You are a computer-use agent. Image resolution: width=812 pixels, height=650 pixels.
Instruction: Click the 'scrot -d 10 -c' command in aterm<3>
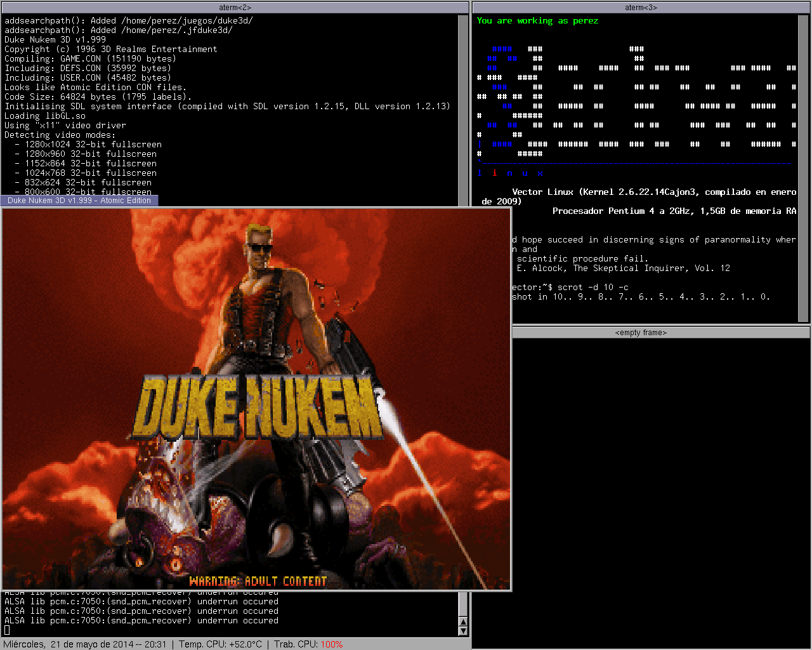[593, 287]
